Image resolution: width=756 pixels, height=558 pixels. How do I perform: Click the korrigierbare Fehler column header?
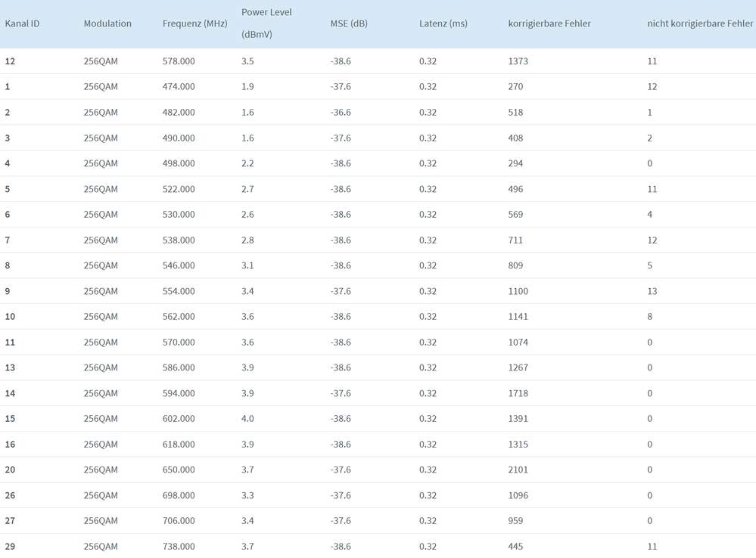pos(549,23)
